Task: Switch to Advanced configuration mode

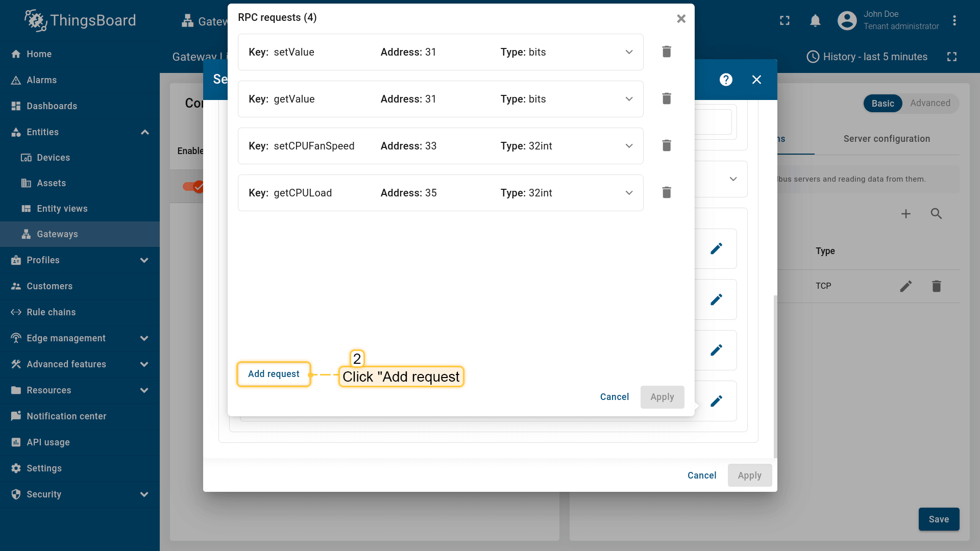Action: tap(930, 103)
